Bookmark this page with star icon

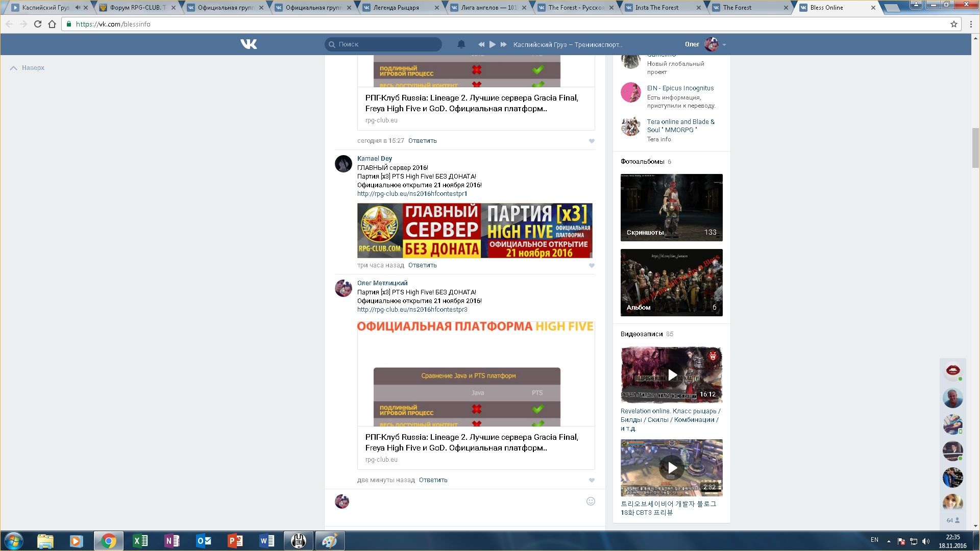click(953, 24)
